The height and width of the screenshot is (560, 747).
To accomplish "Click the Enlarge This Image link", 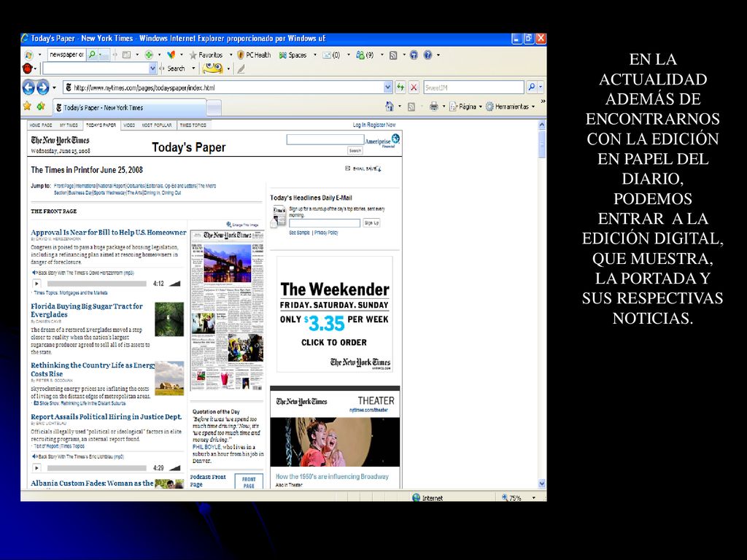I will tap(242, 225).
